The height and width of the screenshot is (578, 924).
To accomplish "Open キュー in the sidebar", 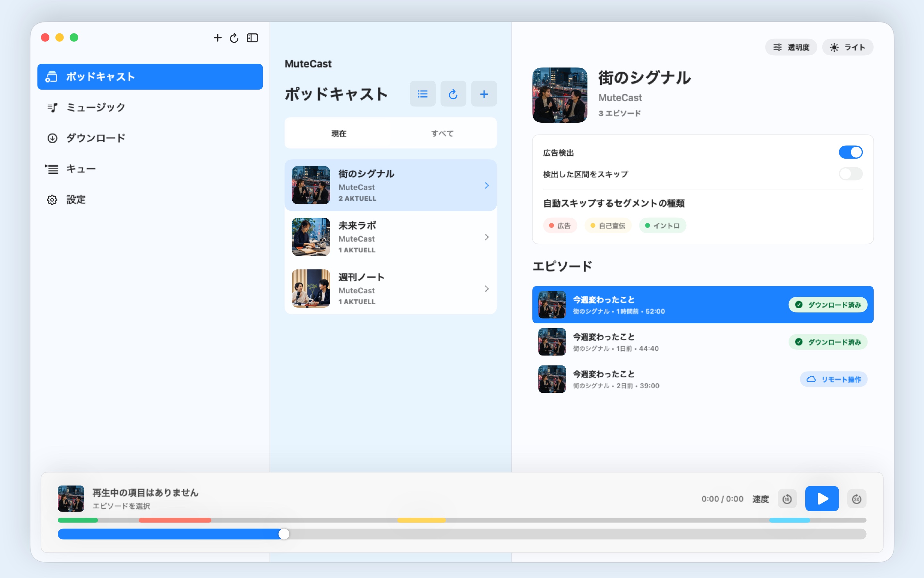I will [x=150, y=169].
